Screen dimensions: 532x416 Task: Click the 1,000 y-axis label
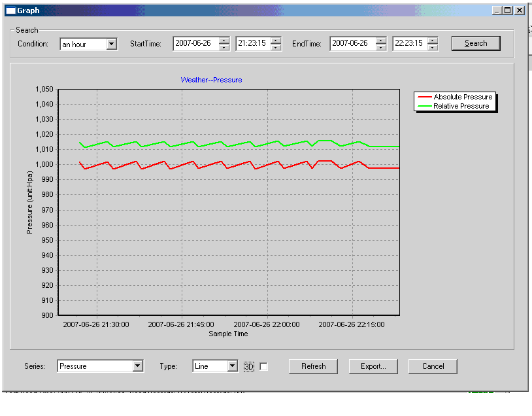coord(44,164)
